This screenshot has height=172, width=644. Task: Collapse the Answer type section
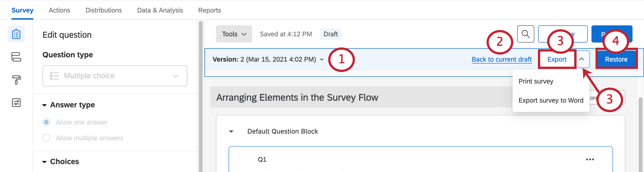[x=44, y=105]
